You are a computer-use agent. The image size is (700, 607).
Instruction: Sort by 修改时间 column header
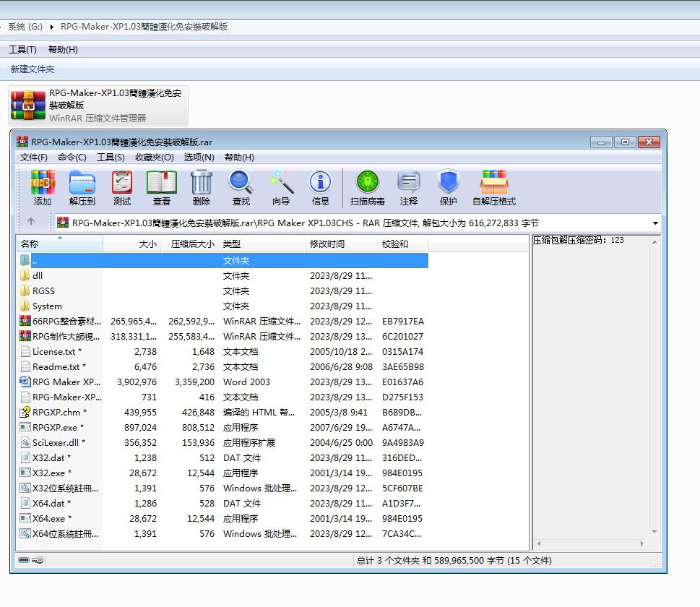point(342,244)
